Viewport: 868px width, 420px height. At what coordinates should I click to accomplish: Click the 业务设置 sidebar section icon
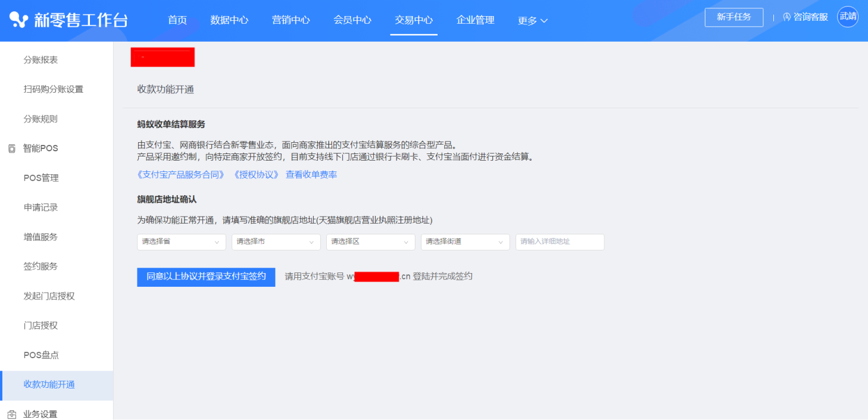(12, 414)
